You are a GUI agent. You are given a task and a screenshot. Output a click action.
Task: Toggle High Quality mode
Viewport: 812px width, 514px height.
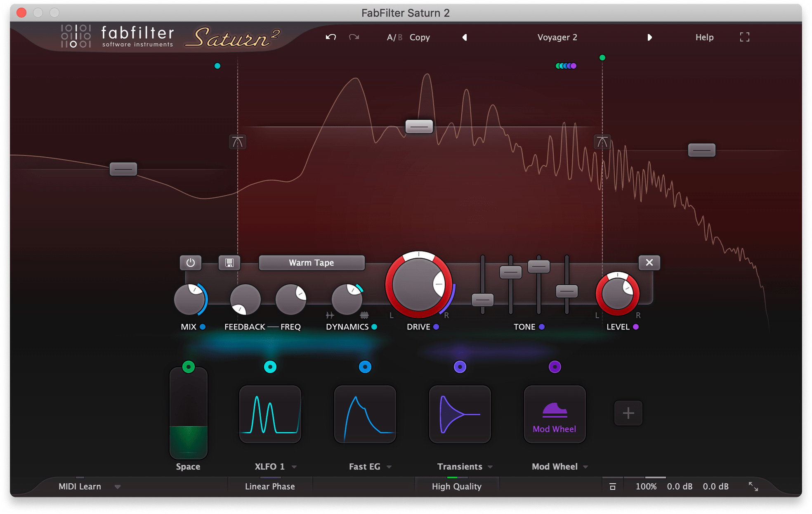456,486
